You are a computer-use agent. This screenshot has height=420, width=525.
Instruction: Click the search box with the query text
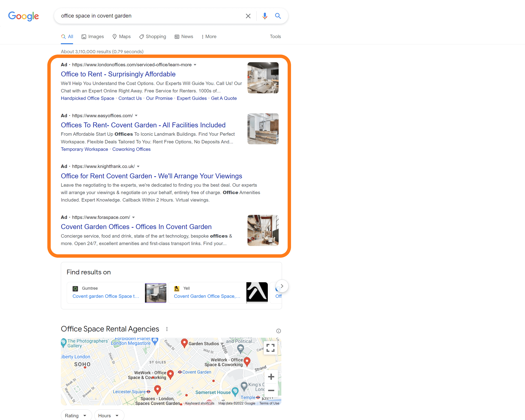click(151, 16)
